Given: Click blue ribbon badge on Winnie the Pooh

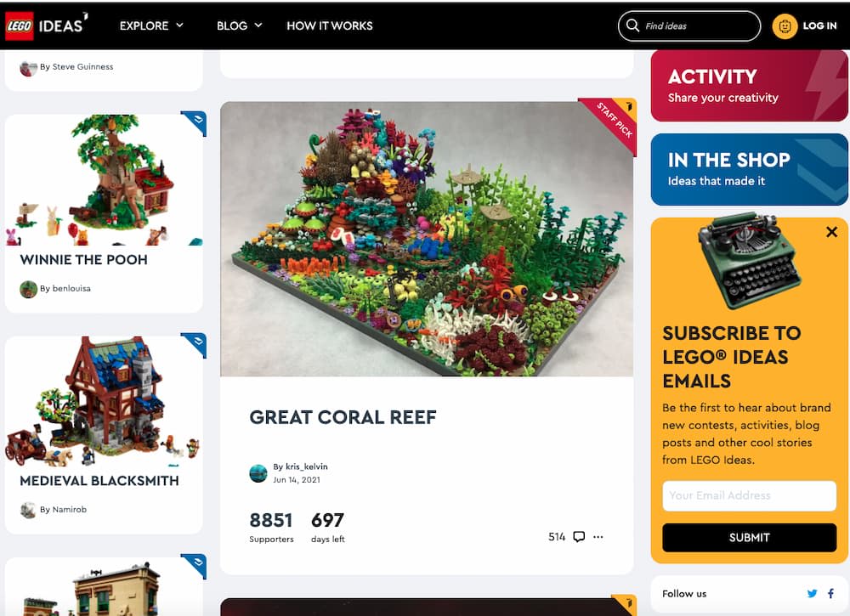Looking at the screenshot, I should [x=194, y=123].
